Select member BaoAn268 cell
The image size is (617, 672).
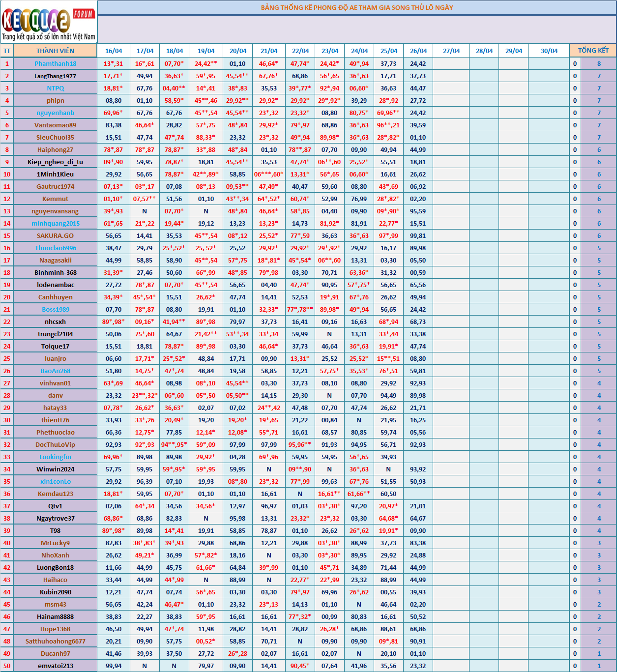(x=55, y=371)
